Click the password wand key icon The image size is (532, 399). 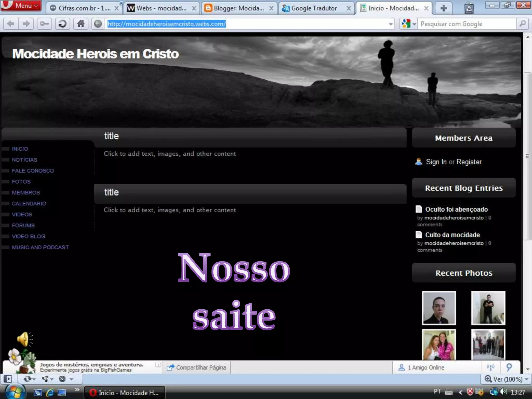(x=44, y=24)
